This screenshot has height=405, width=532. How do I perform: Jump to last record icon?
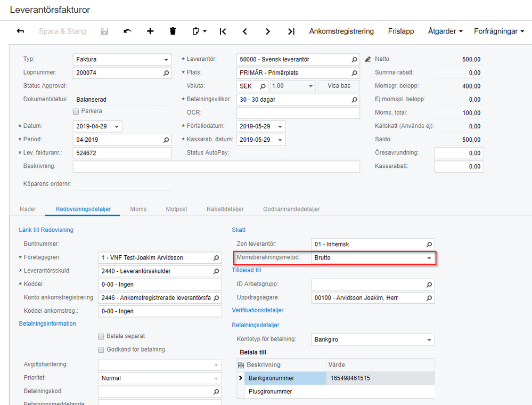[291, 31]
